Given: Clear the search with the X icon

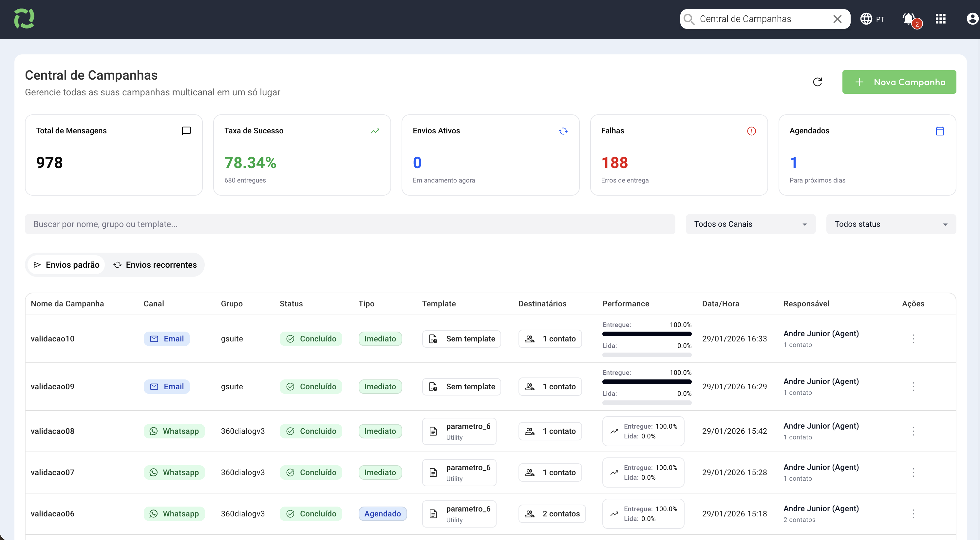Looking at the screenshot, I should 837,19.
